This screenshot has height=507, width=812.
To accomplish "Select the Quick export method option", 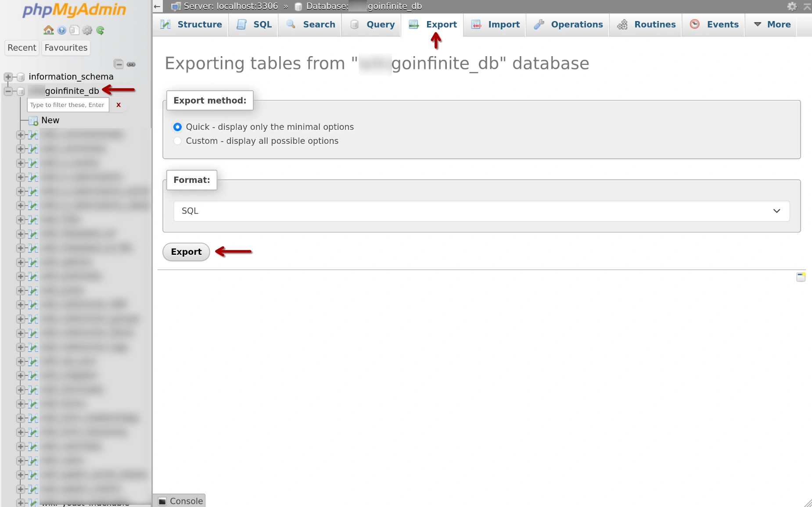I will [177, 127].
